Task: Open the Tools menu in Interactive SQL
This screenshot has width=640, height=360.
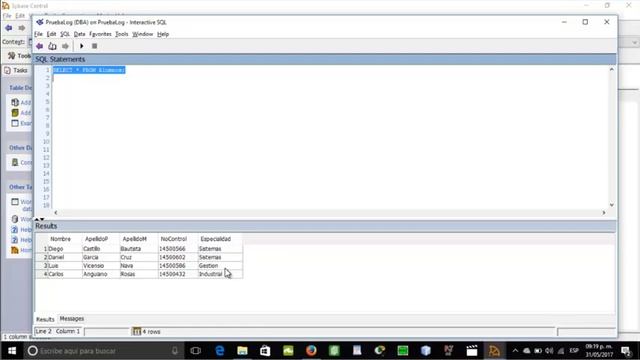Action: click(x=122, y=34)
